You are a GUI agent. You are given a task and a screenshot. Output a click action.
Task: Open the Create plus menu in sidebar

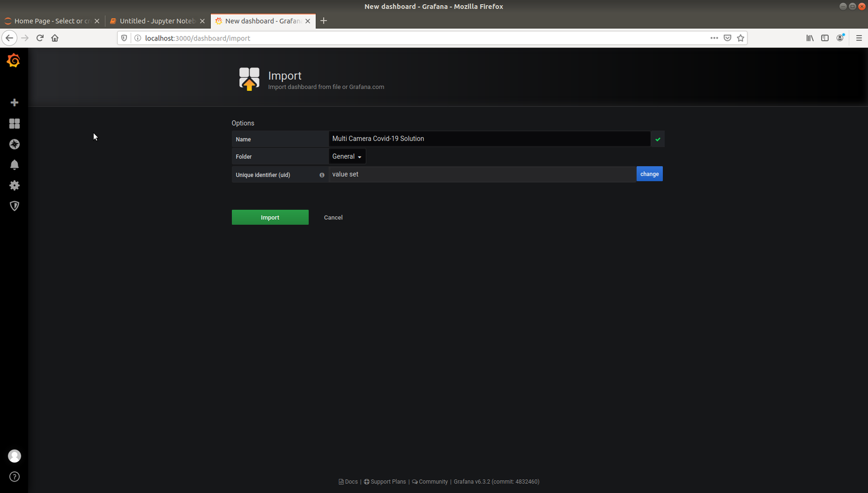pyautogui.click(x=14, y=103)
